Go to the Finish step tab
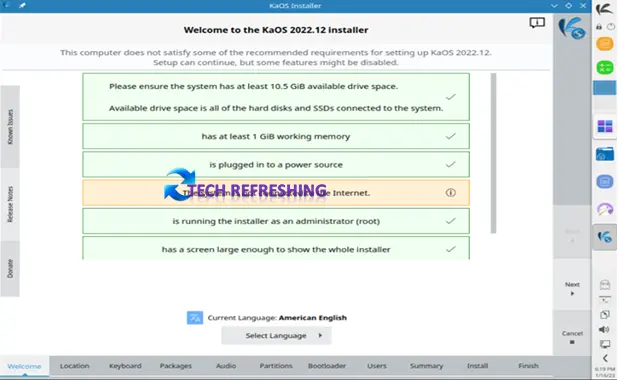This screenshot has height=381, width=619. 528,366
